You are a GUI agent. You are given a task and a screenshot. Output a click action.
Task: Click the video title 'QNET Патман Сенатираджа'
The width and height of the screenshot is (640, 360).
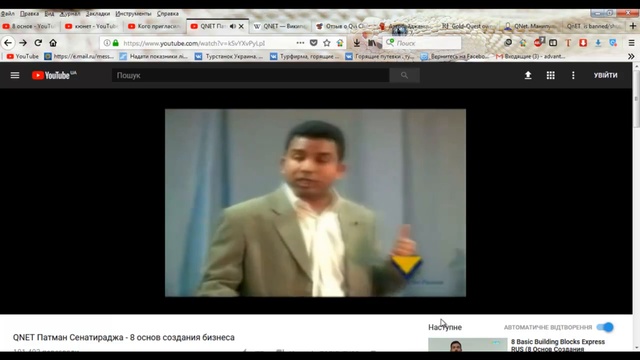coord(124,337)
